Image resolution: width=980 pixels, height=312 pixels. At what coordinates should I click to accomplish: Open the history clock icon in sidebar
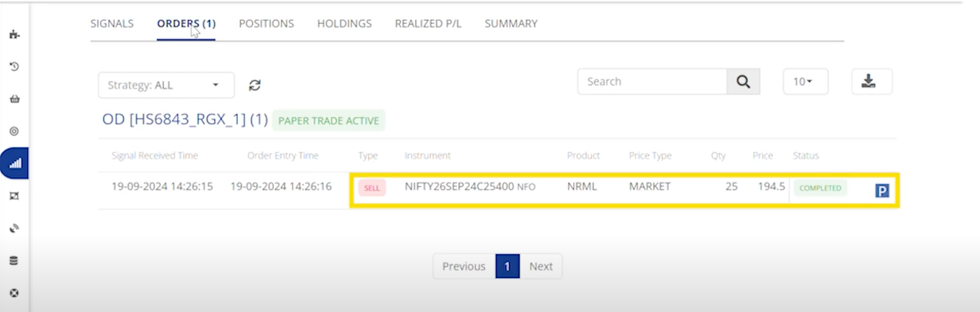(x=14, y=67)
